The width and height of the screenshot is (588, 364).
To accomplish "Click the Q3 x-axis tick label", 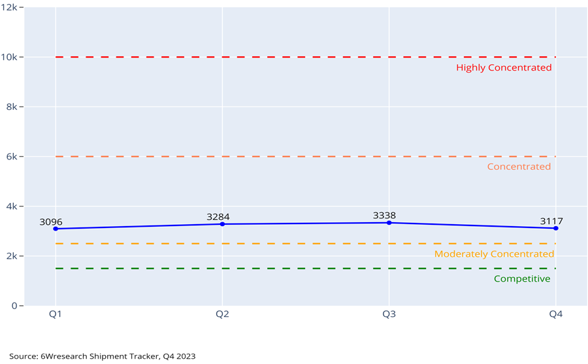I will click(x=389, y=314).
